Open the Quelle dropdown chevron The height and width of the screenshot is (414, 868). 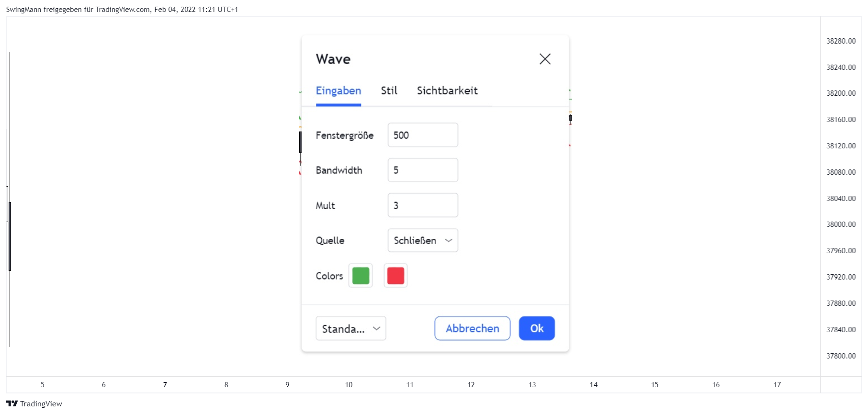point(449,240)
